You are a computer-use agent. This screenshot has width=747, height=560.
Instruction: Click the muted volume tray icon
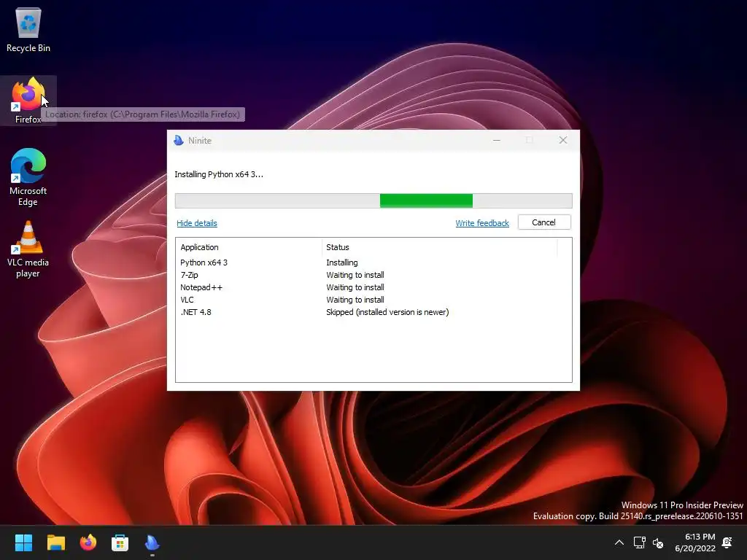[658, 542]
